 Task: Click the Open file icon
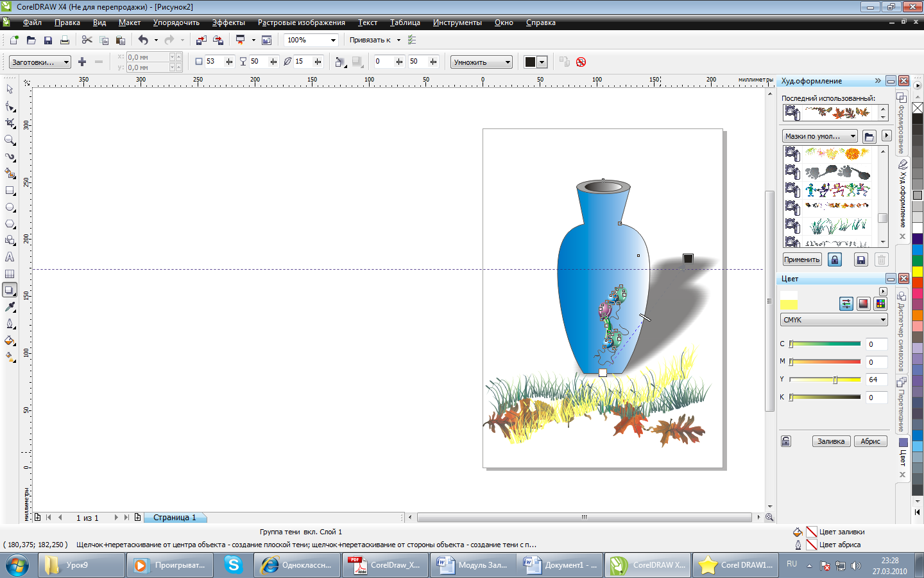[x=31, y=40]
